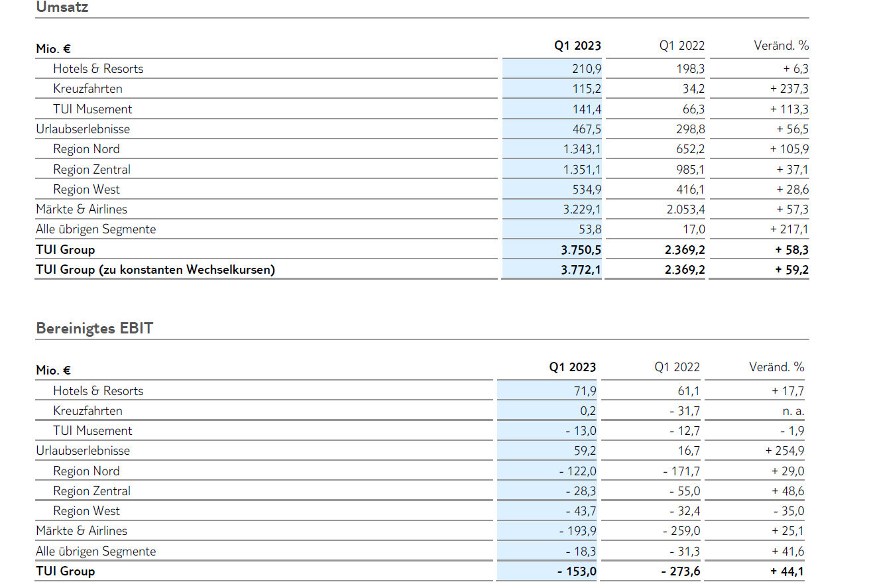
Task: Select Kreuzfahrten EBIT value 0,2
Action: click(588, 411)
